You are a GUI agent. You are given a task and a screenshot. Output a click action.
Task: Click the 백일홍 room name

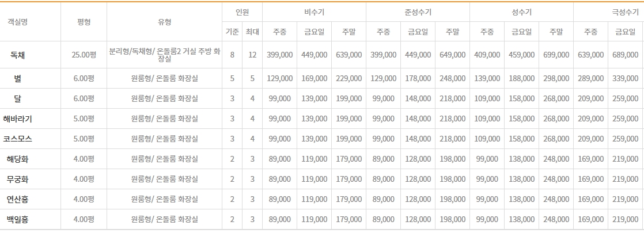coord(18,219)
